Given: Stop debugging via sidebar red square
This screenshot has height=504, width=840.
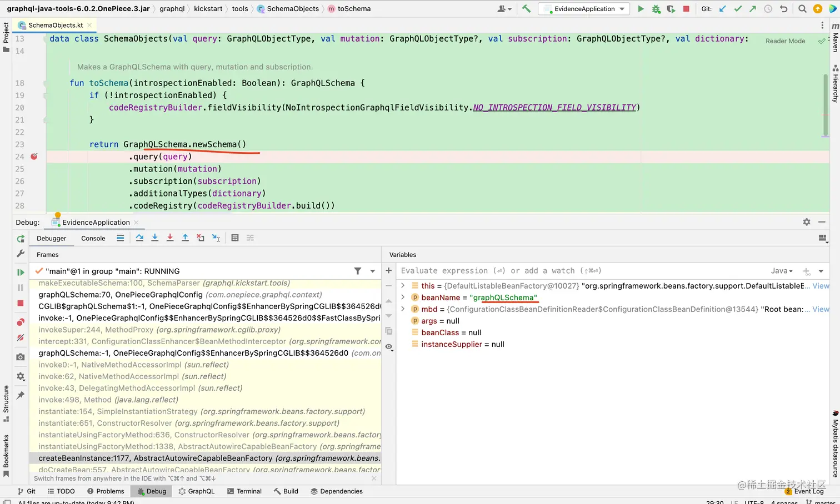Looking at the screenshot, I should [21, 303].
